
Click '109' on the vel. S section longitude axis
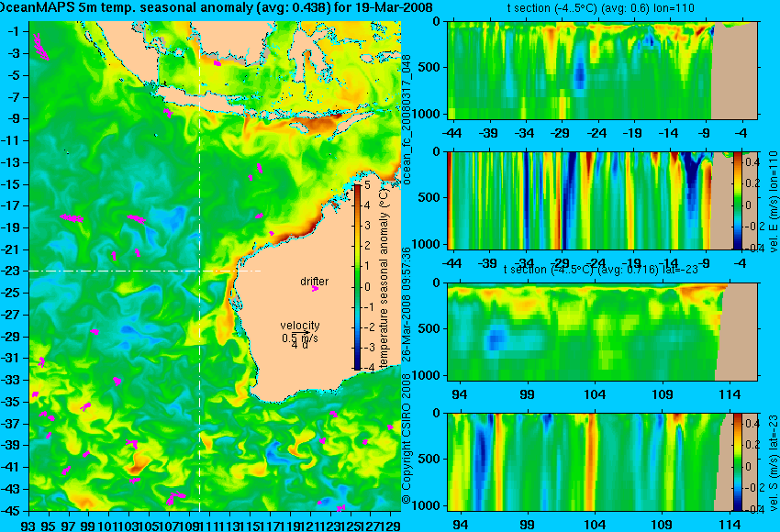click(663, 525)
